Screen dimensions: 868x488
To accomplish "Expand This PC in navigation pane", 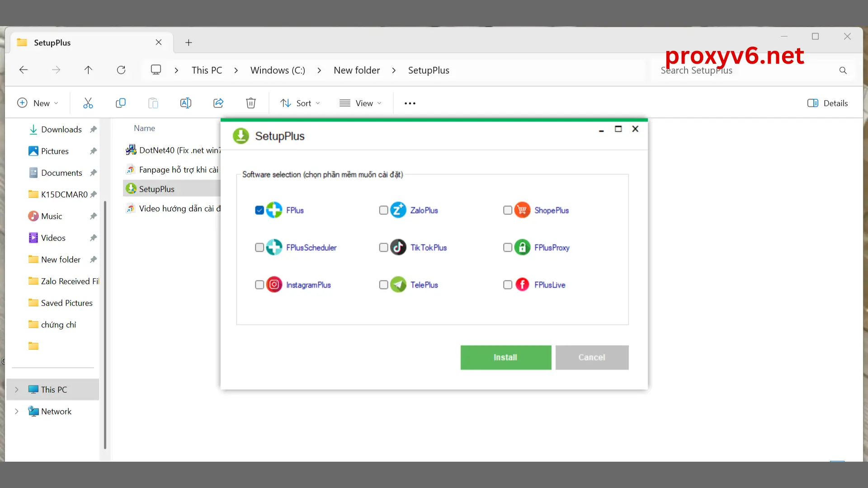I will coord(17,389).
